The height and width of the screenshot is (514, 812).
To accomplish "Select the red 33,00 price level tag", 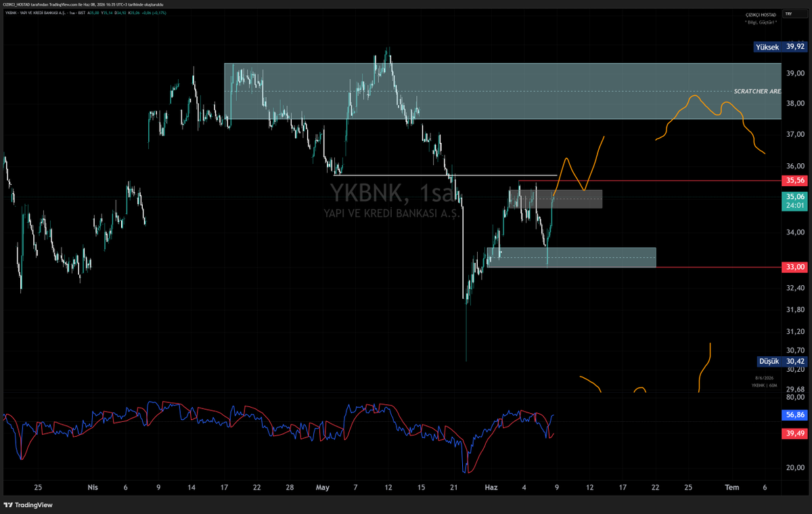I will (x=794, y=267).
